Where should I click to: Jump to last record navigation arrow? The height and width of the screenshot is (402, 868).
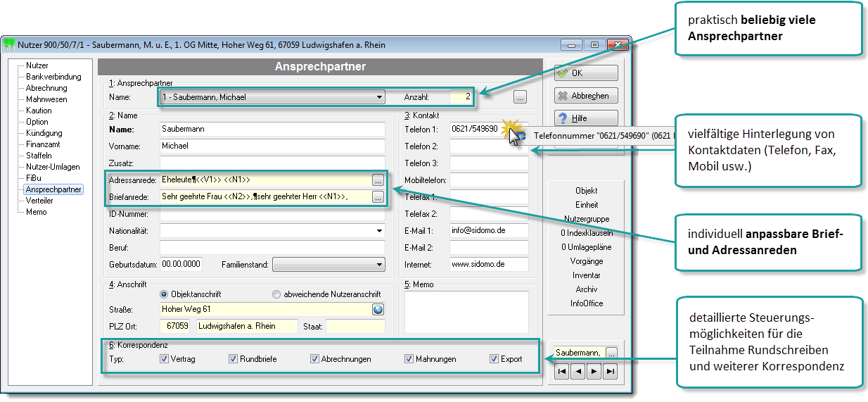click(x=610, y=371)
